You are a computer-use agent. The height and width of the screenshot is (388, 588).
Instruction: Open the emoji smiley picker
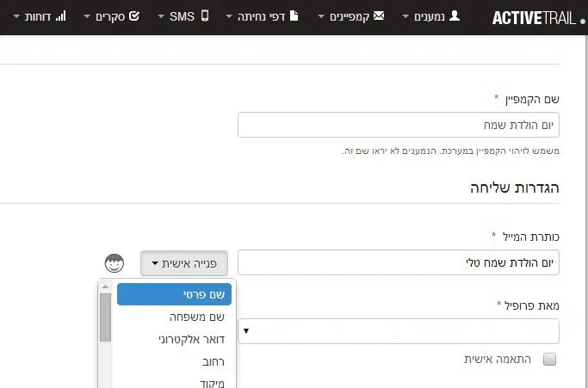pyautogui.click(x=115, y=263)
